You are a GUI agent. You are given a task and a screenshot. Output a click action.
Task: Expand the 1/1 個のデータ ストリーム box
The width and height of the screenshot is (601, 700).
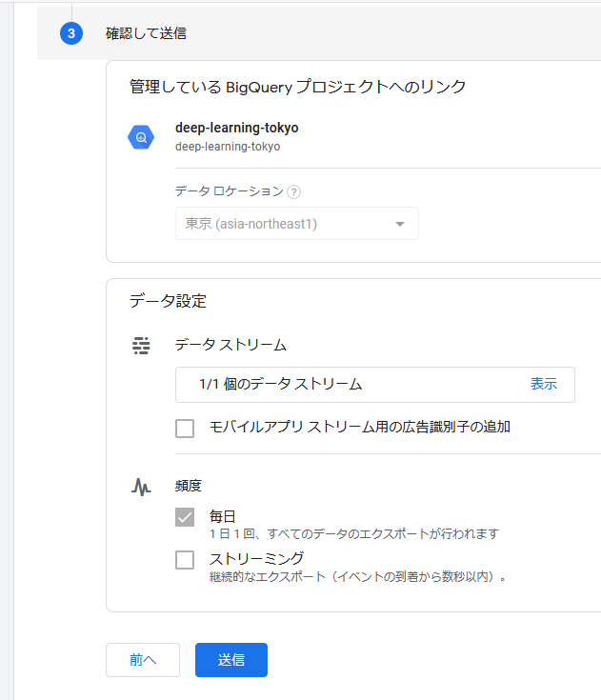[x=375, y=385]
